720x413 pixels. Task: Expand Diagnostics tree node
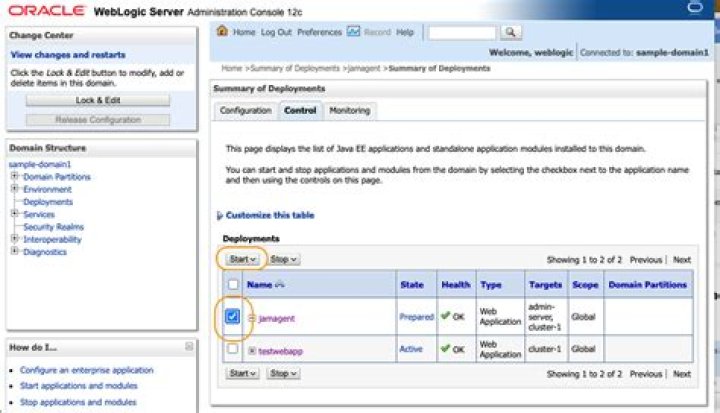point(14,251)
